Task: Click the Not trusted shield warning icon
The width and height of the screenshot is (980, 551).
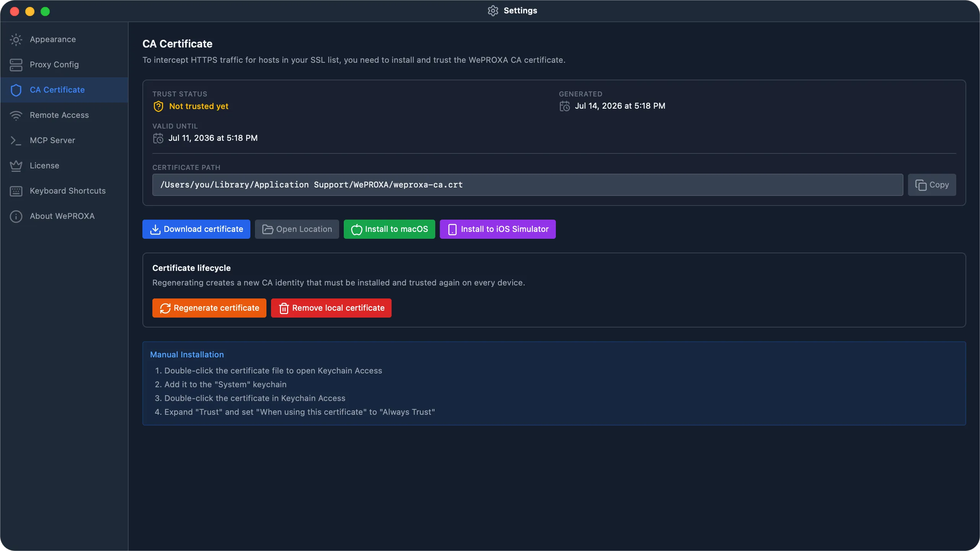Action: coord(158,106)
